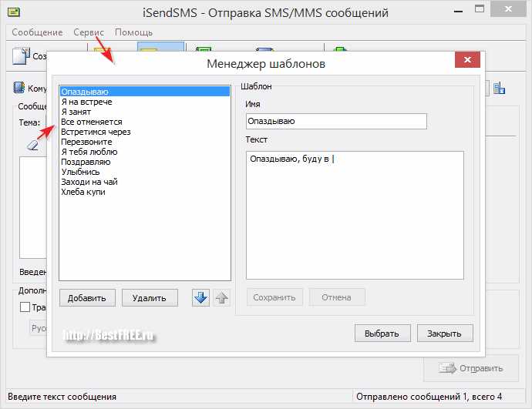The height and width of the screenshot is (409, 532).
Task: Click the Отправить button in main window
Action: pos(471,368)
